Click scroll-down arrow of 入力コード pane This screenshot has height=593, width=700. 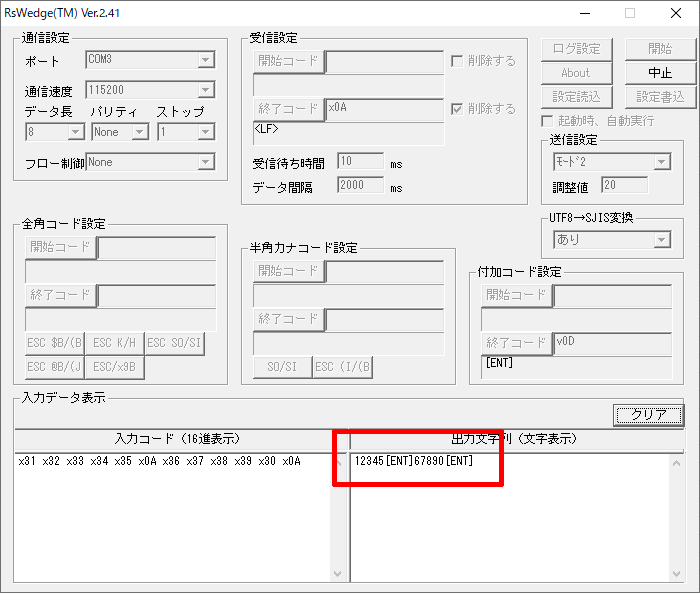(338, 574)
